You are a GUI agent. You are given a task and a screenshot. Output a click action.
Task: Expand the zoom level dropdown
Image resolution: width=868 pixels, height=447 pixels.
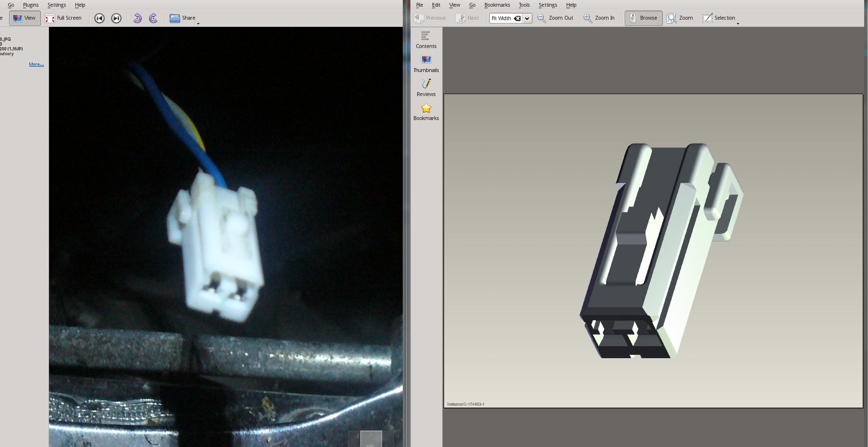(x=527, y=18)
